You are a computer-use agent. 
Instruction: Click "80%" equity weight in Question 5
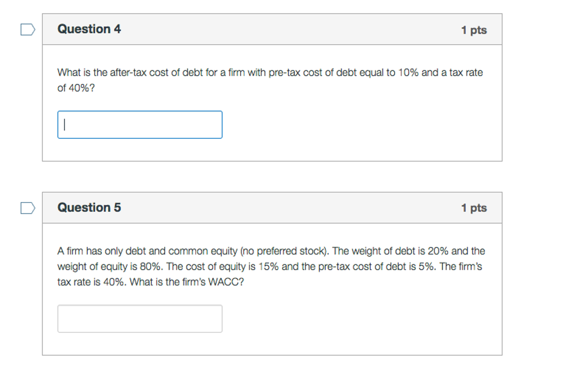pos(150,267)
